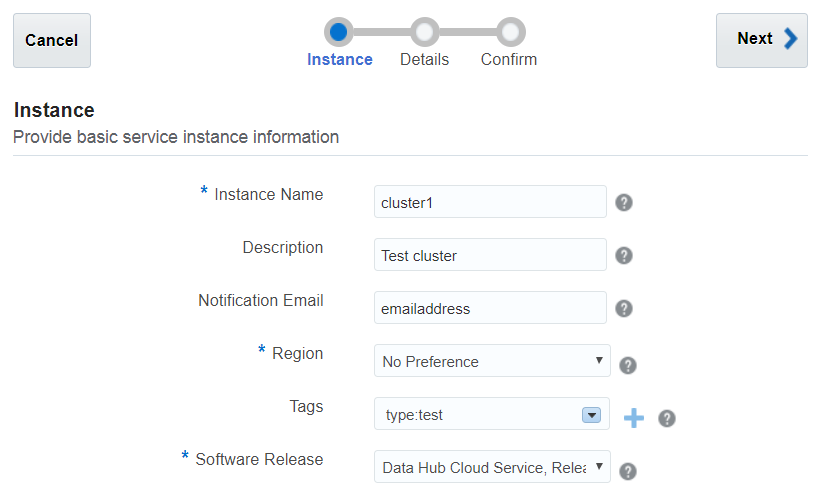The image size is (823, 500).
Task: Go to the Details wizard step
Action: (x=424, y=59)
